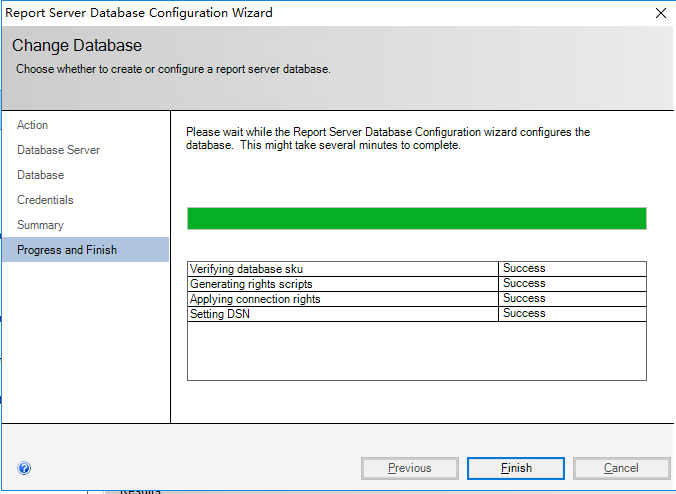Select the 'Setting DSN' row

[416, 314]
